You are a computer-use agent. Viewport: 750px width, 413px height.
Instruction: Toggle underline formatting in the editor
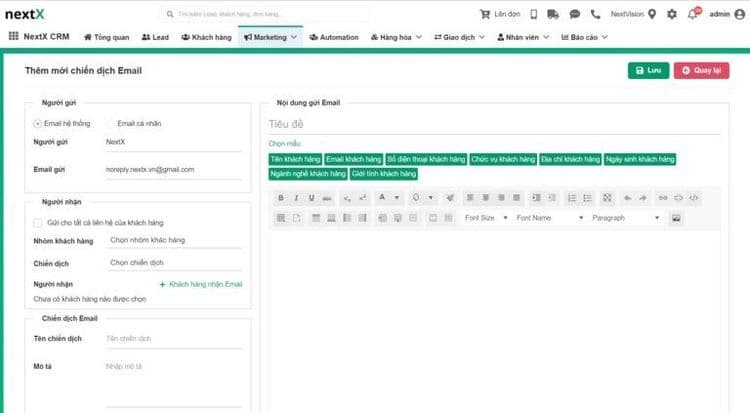[x=311, y=198]
